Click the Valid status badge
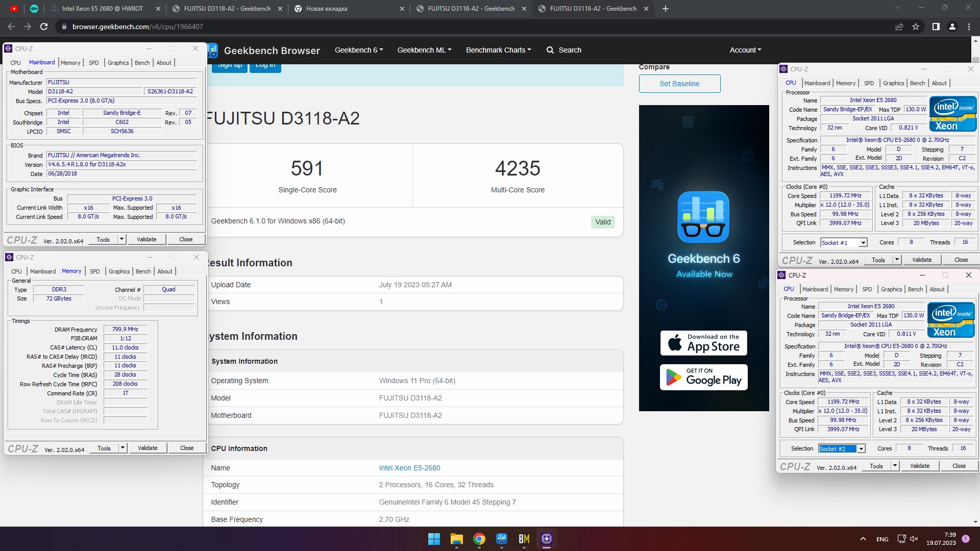 coord(603,222)
